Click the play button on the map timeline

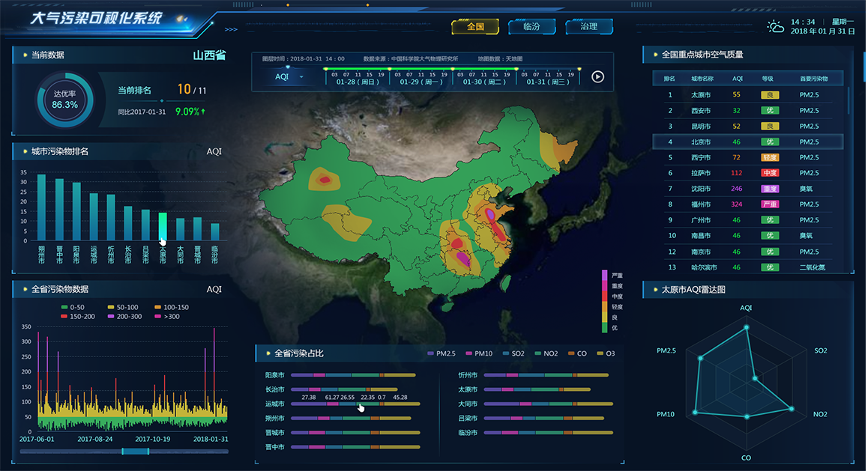click(597, 76)
